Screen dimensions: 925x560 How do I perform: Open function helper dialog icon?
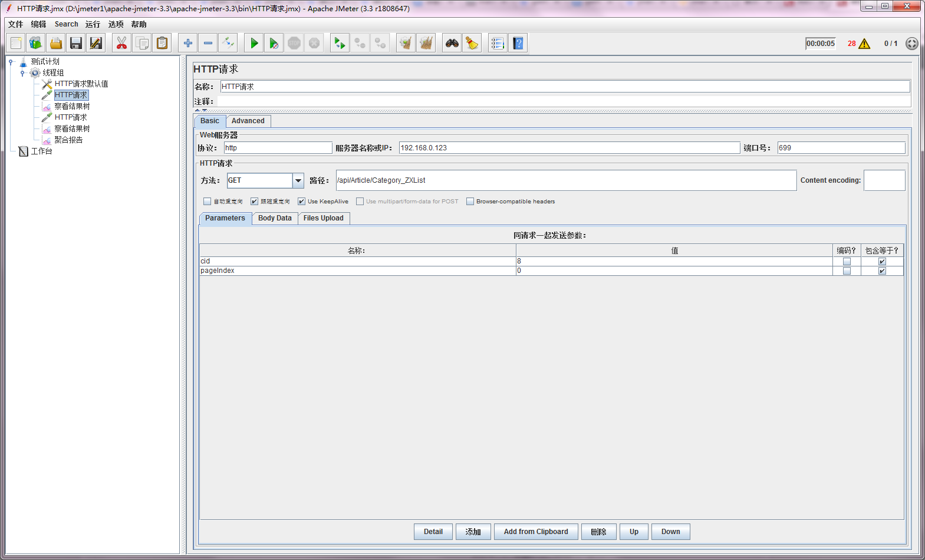point(498,43)
